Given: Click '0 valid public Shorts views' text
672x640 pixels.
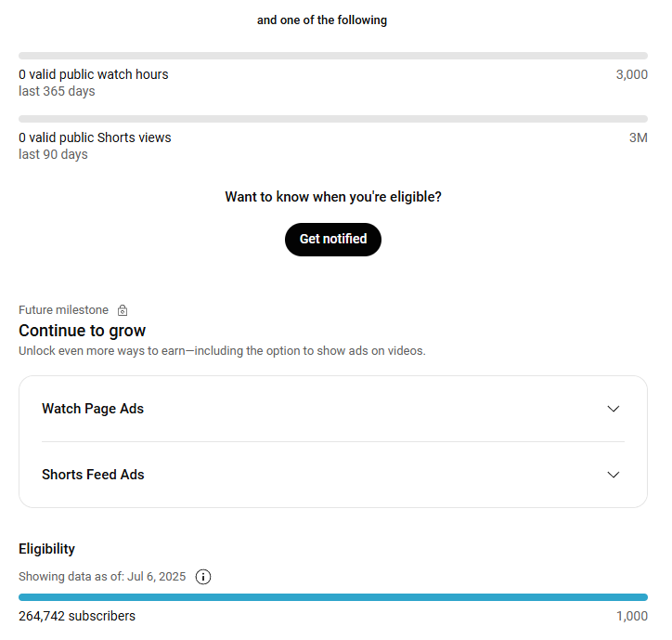Looking at the screenshot, I should [95, 137].
